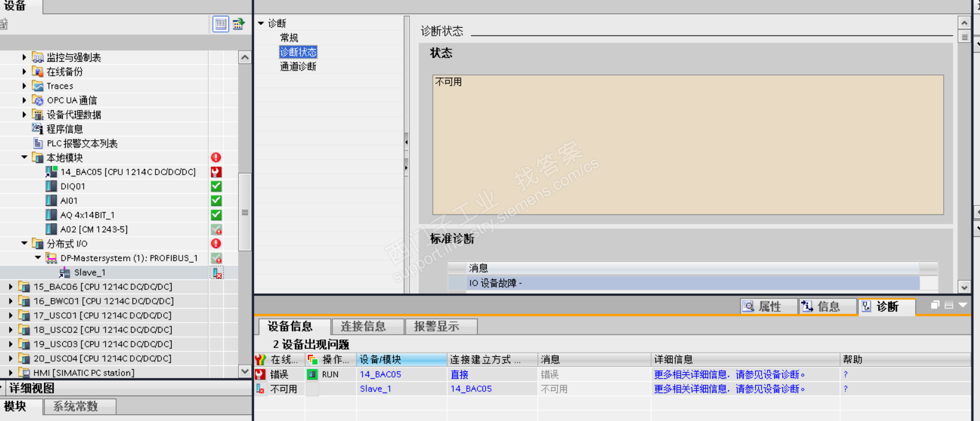Switch to the 模块 tab in detail view
980x421 pixels.
pyautogui.click(x=21, y=407)
